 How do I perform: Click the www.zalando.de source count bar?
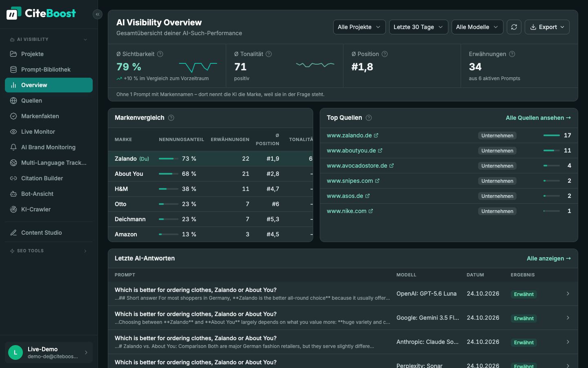(552, 135)
